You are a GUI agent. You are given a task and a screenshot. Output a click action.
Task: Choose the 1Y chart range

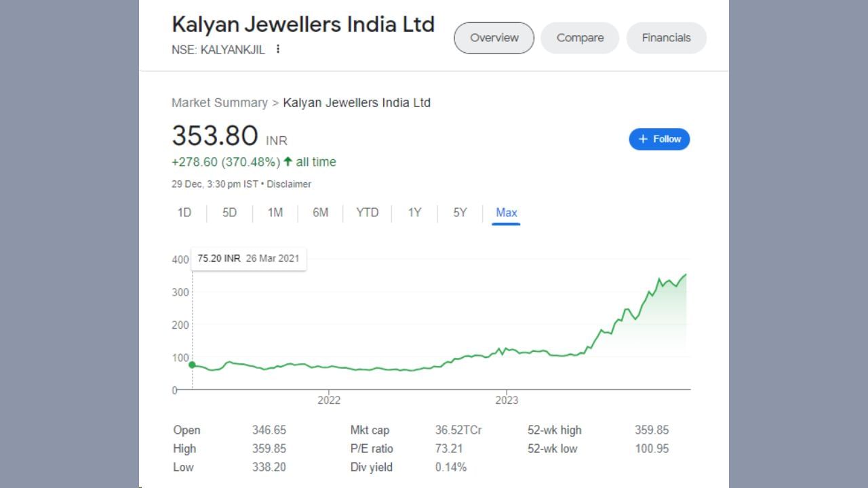tap(414, 213)
